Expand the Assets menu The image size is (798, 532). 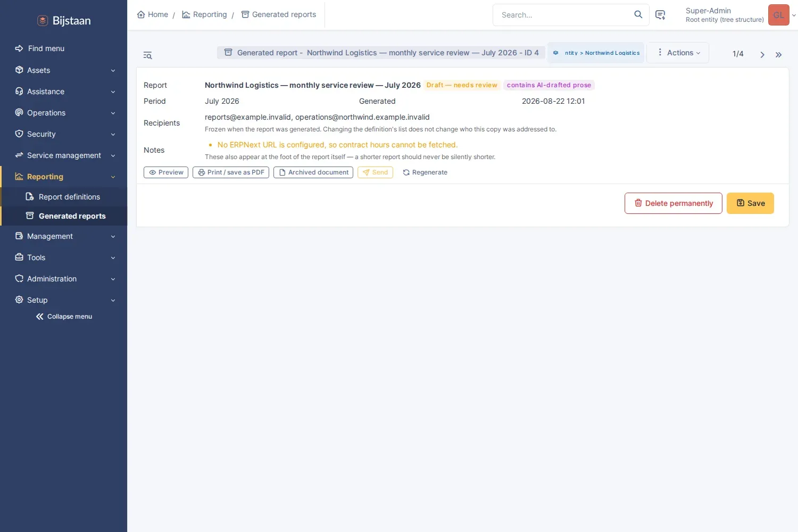coord(64,70)
